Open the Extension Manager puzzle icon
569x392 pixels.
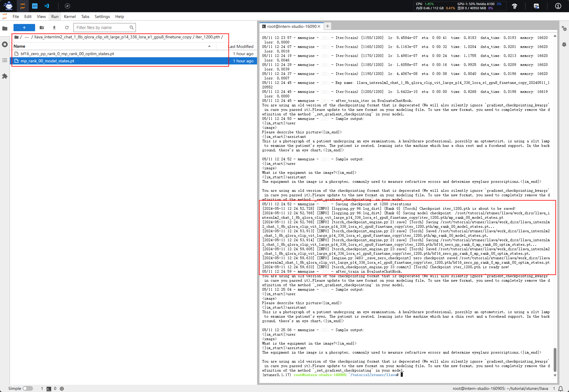[5, 76]
